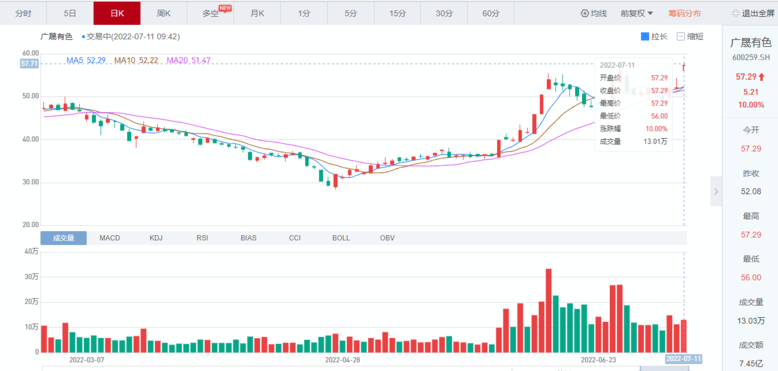The width and height of the screenshot is (778, 371).
Task: Collapse the right side panel chevron
Action: (716, 190)
